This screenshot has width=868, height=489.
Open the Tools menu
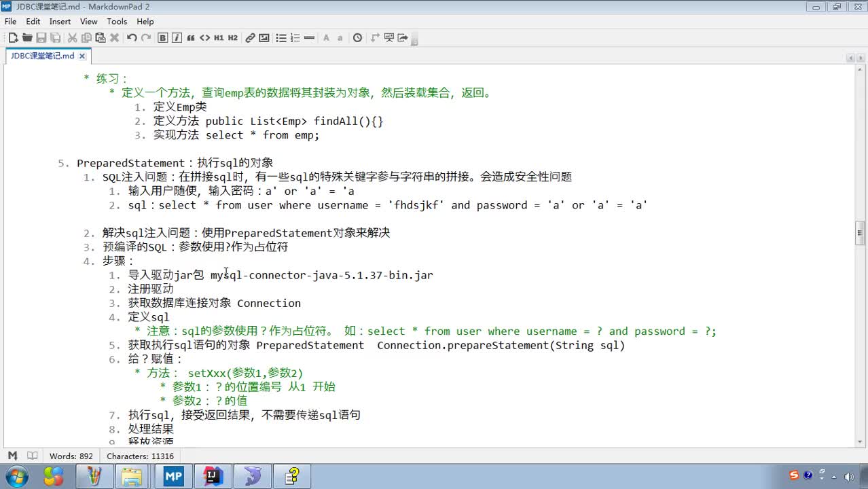tap(117, 22)
